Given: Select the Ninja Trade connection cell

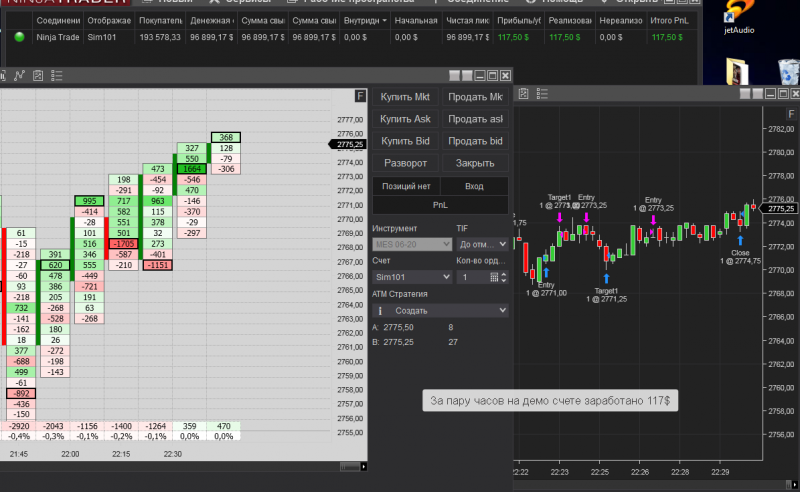Looking at the screenshot, I should point(58,37).
